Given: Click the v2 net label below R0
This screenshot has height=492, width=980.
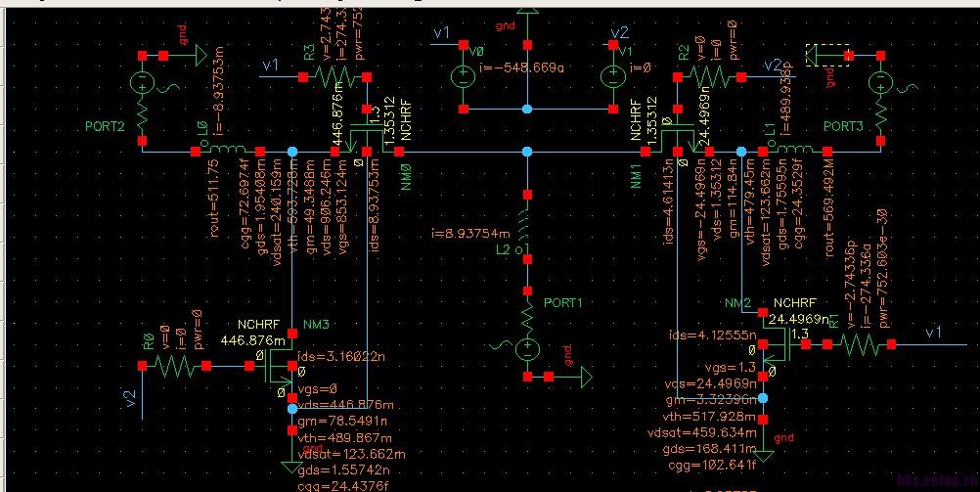Looking at the screenshot, I should click(131, 398).
